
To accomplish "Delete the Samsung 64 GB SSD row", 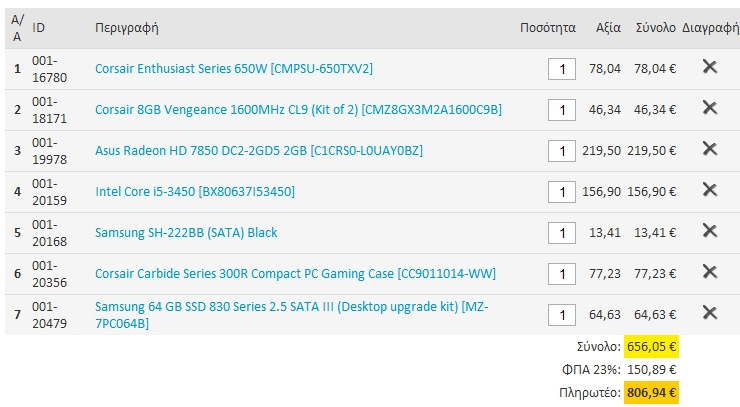I will click(x=710, y=314).
